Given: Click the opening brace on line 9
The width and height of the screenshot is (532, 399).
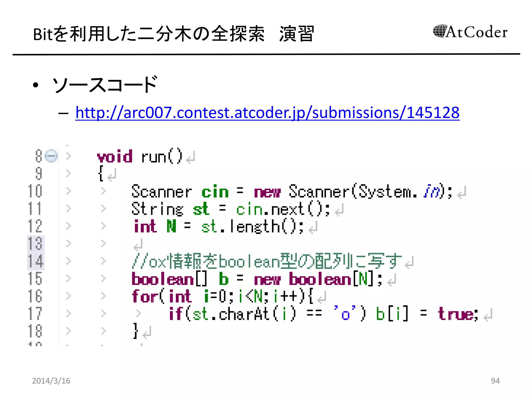Looking at the screenshot, I should [101, 173].
